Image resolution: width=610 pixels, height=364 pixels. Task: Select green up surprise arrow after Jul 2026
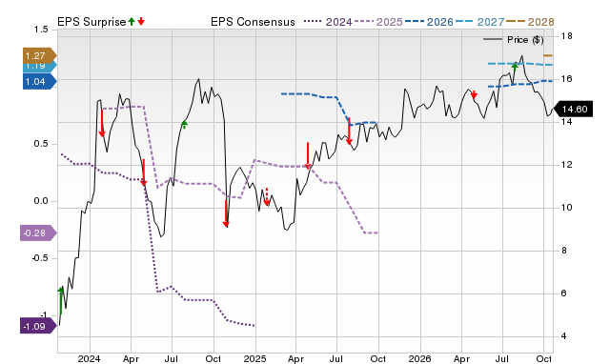tap(515, 67)
